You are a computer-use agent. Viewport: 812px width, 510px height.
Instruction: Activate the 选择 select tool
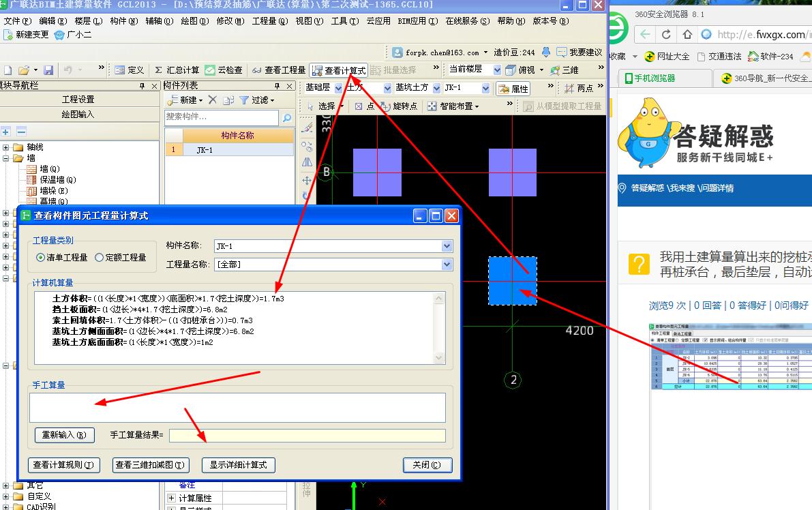[321, 106]
